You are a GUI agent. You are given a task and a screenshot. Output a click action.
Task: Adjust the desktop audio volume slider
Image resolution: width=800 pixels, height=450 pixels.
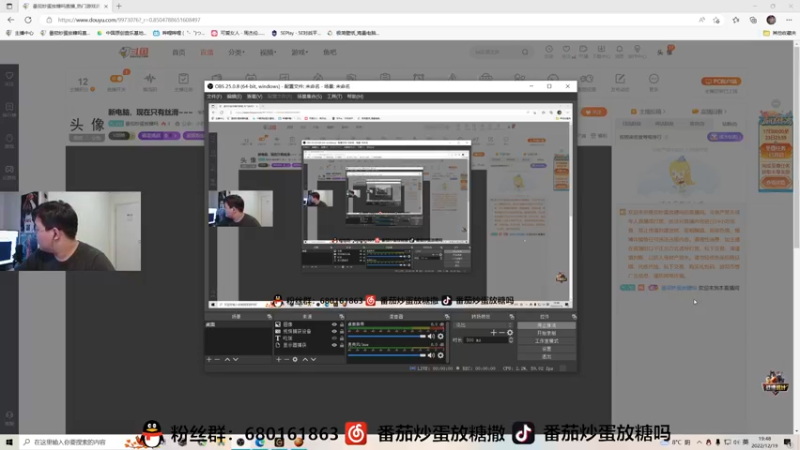tap(387, 336)
